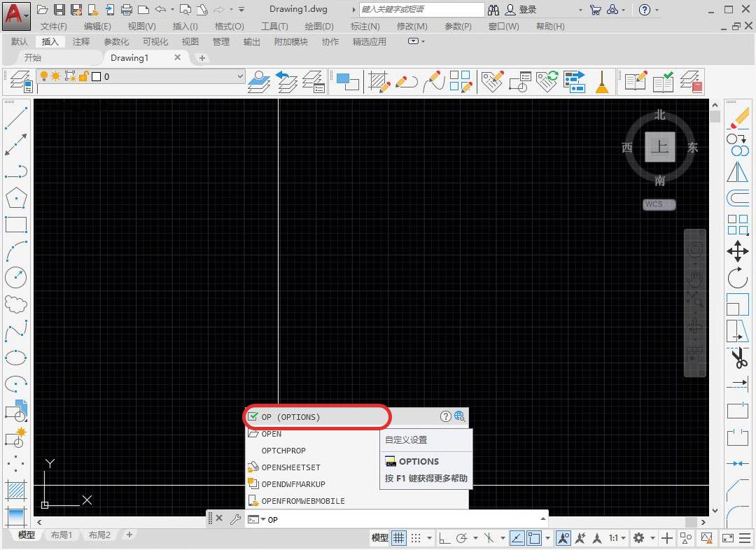Click the Mirror tool icon

[738, 171]
